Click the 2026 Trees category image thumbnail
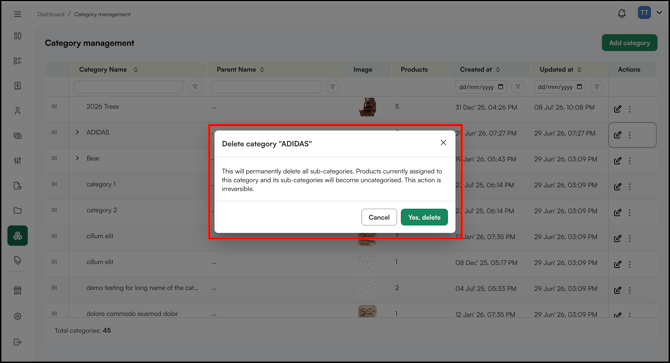The image size is (670, 363). 367,107
